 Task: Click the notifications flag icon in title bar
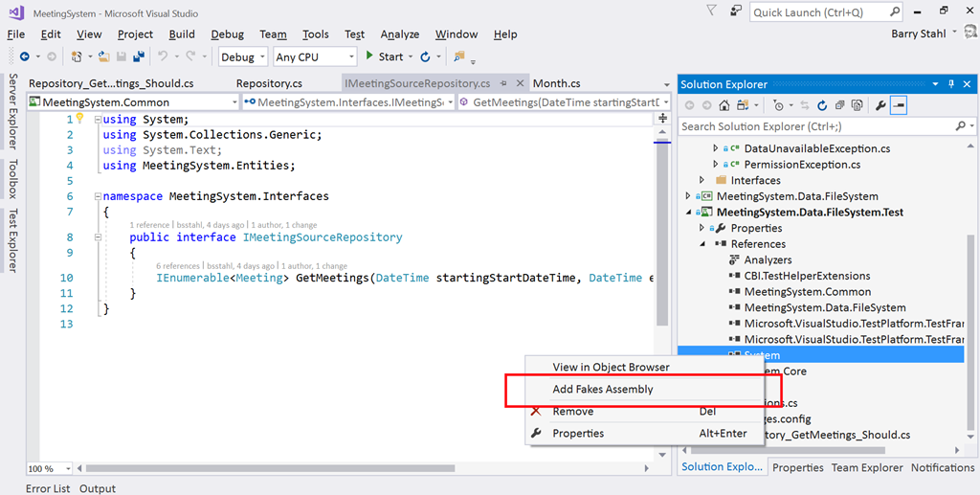click(711, 11)
